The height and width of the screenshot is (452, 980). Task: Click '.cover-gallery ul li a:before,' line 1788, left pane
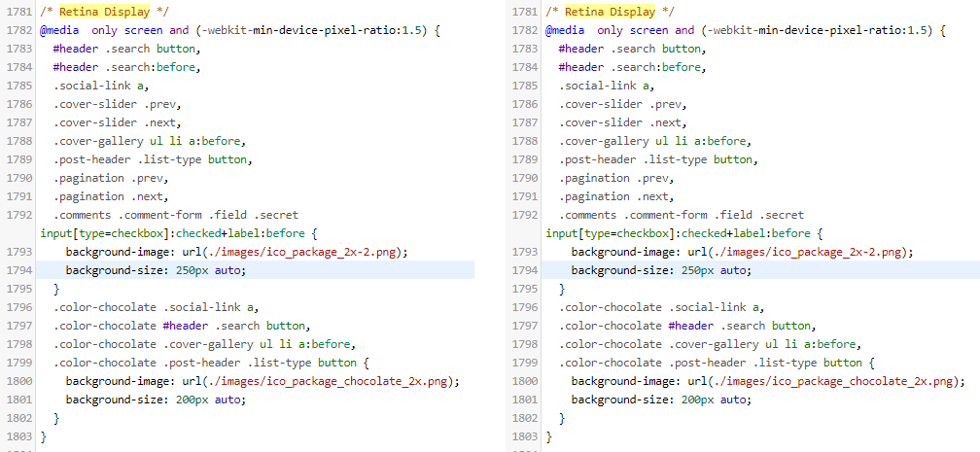pos(150,141)
